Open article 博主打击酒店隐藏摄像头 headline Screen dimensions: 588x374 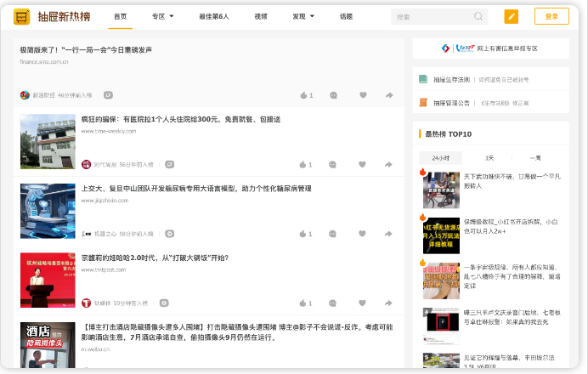[x=237, y=332]
